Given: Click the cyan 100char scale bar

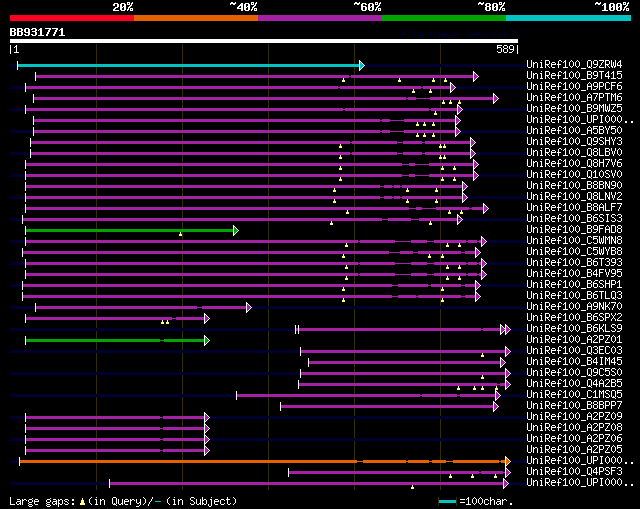Looking at the screenshot, I should [447, 502].
